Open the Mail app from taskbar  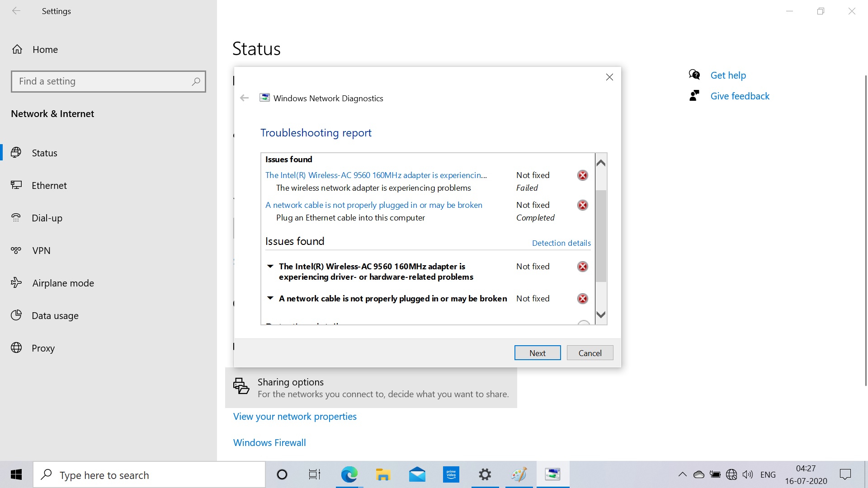click(417, 474)
